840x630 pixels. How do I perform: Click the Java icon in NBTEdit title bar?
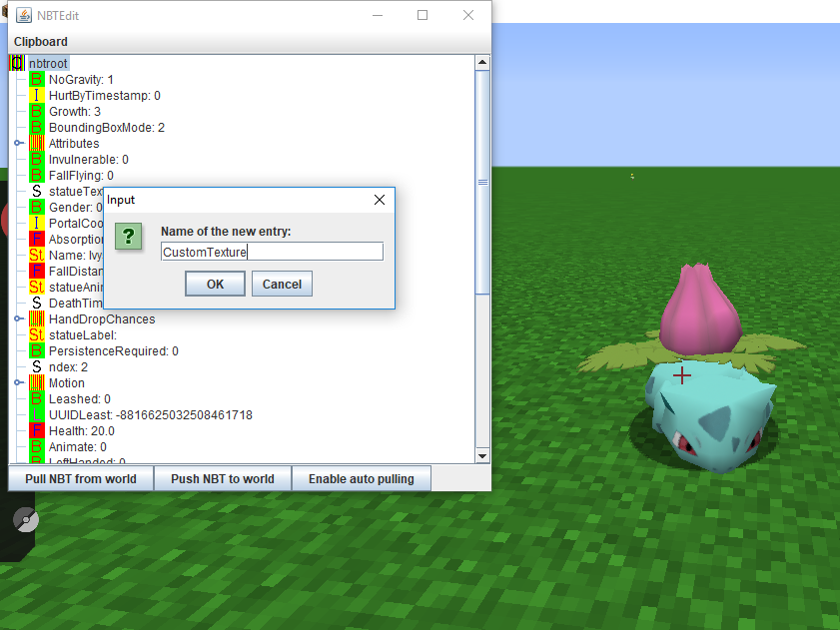click(x=24, y=16)
